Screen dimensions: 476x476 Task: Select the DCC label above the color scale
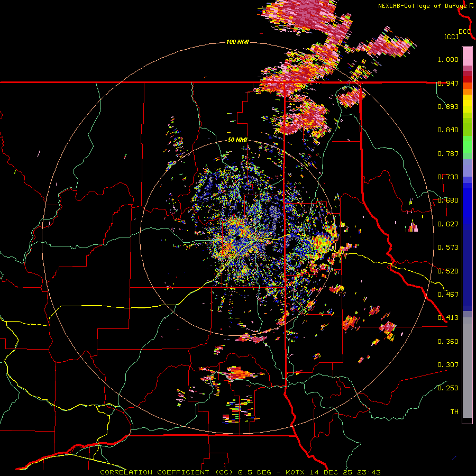465,32
